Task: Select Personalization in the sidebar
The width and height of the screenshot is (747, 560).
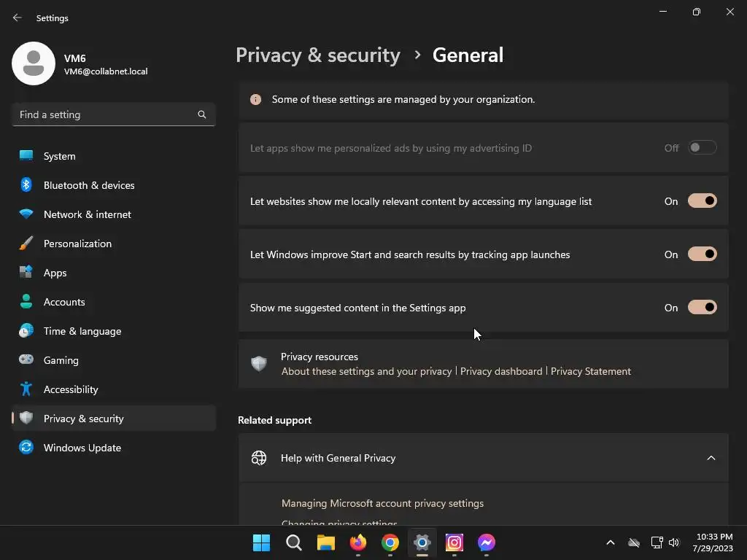Action: click(x=77, y=244)
